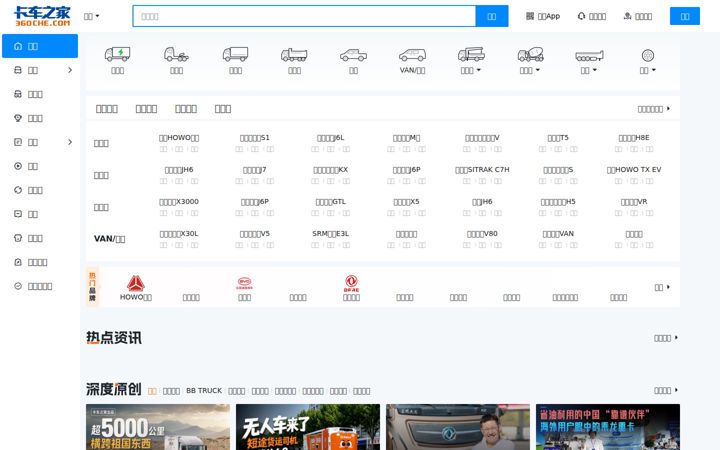Open the model ending in S1
Screen dimensions: 720x450
(255, 138)
